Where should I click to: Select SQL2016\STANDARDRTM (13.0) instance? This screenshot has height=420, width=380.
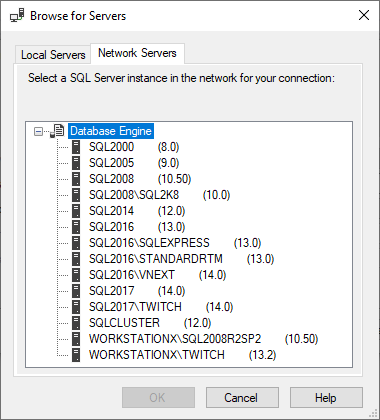click(x=182, y=259)
